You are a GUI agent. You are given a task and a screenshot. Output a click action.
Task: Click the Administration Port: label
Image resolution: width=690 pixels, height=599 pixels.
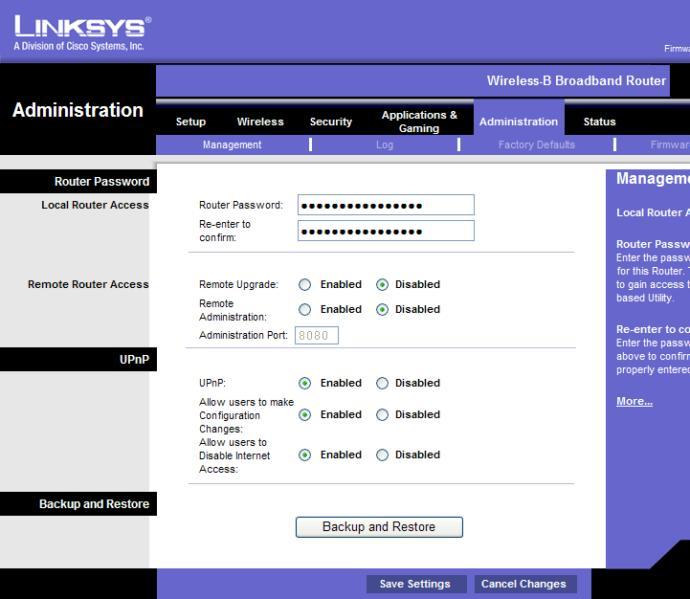tap(243, 335)
